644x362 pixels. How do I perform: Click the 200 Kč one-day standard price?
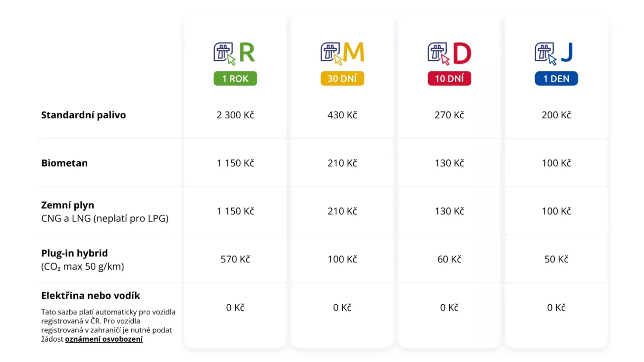(556, 115)
